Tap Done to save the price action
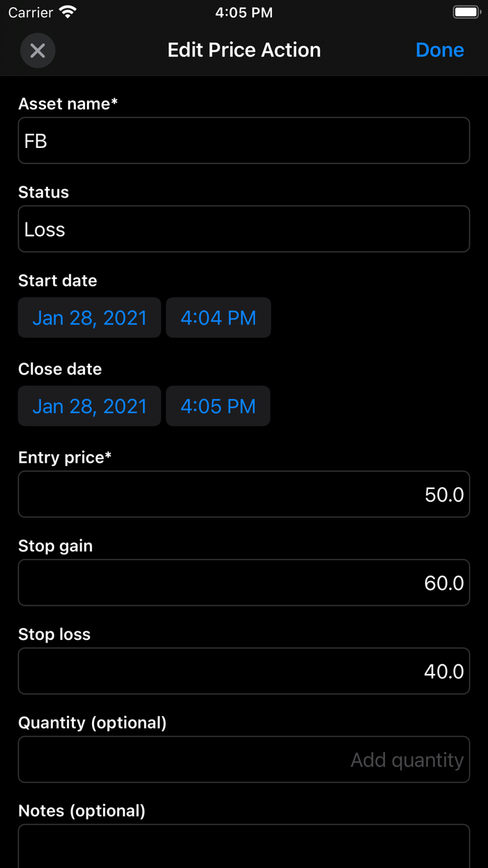The image size is (488, 868). pos(440,50)
